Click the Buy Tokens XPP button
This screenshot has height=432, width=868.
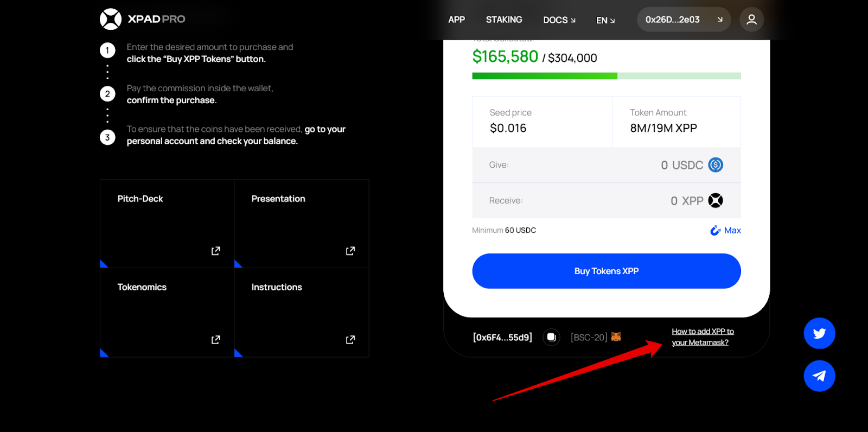[x=607, y=271]
